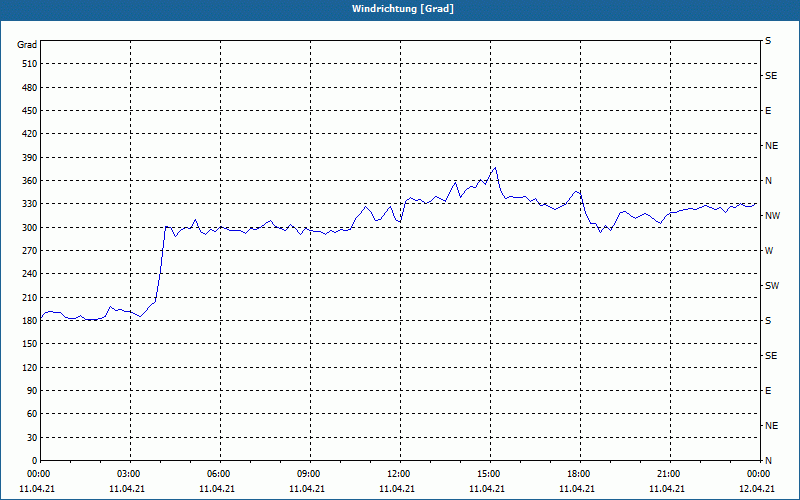Pick the 360 y-axis value
800x500 pixels.
[30, 181]
